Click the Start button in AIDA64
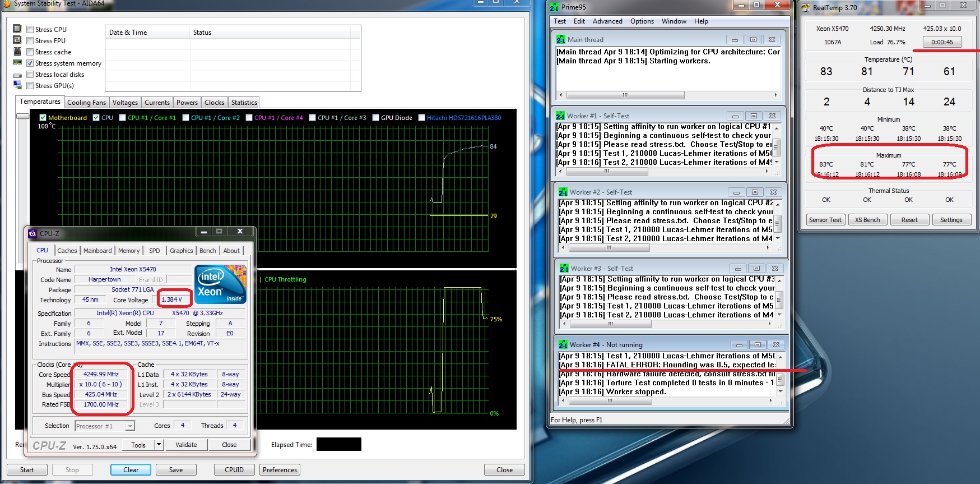Image resolution: width=980 pixels, height=484 pixels. [27, 470]
